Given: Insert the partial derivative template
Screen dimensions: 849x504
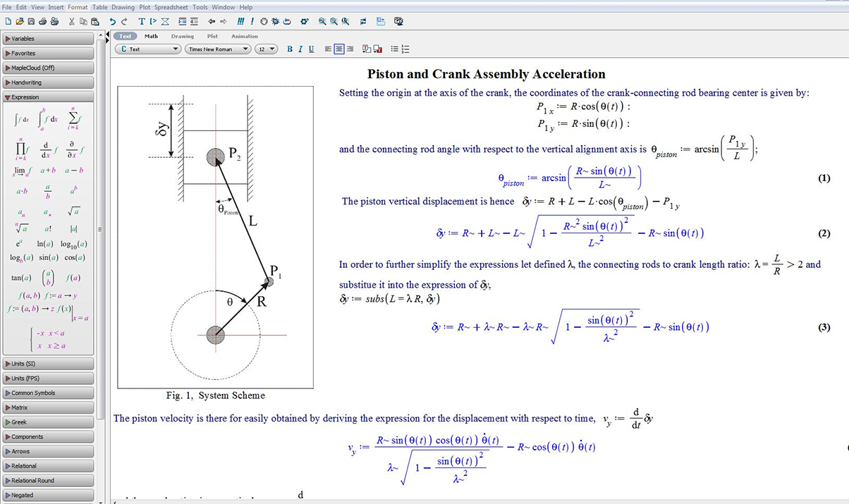Looking at the screenshot, I should [x=75, y=149].
